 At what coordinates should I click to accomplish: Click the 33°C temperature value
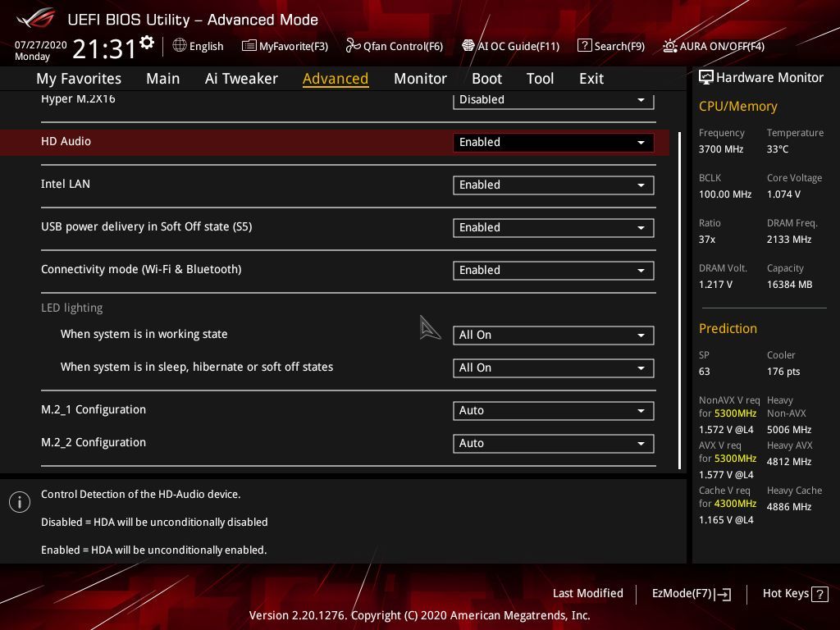point(778,149)
